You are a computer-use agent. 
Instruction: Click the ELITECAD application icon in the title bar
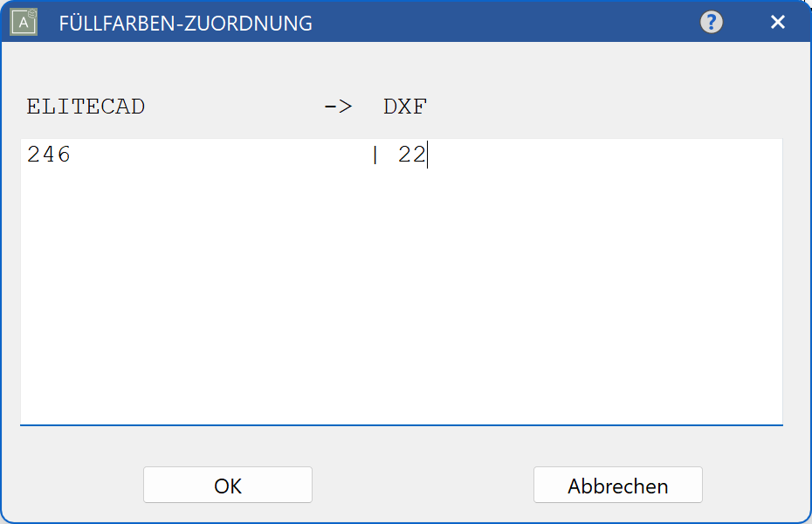point(23,22)
